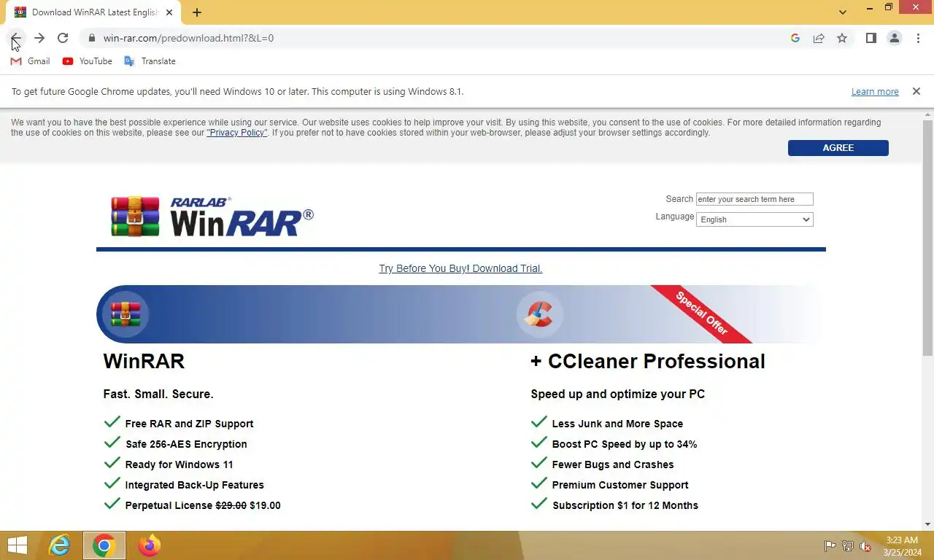Screen dimensions: 934x560
Task: Click the WinRAR RARLAB logo
Action: point(212,217)
